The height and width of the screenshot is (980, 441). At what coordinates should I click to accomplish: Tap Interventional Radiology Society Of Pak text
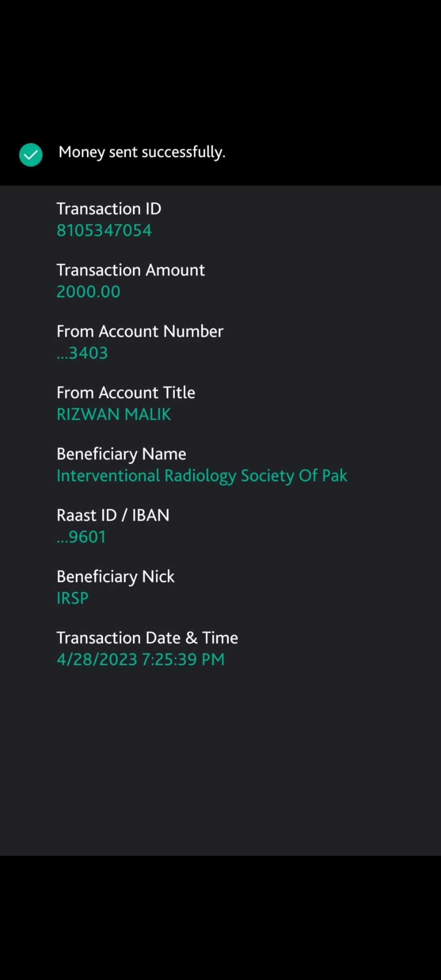point(202,475)
